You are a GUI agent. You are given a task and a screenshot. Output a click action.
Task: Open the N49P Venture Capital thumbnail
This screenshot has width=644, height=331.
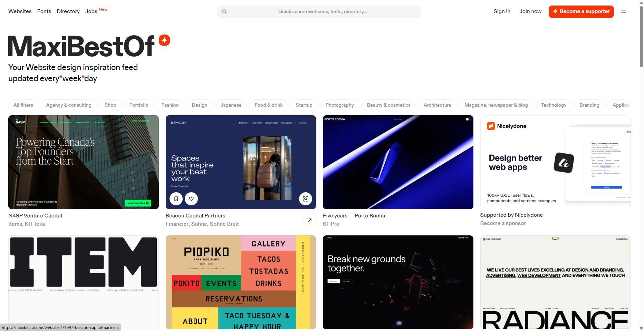pos(84,162)
